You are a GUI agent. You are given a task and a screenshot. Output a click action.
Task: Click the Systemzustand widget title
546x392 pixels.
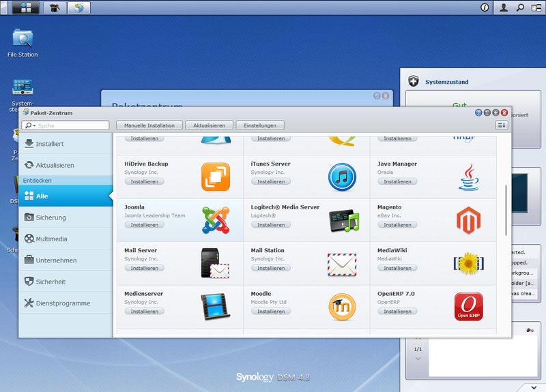coord(447,82)
